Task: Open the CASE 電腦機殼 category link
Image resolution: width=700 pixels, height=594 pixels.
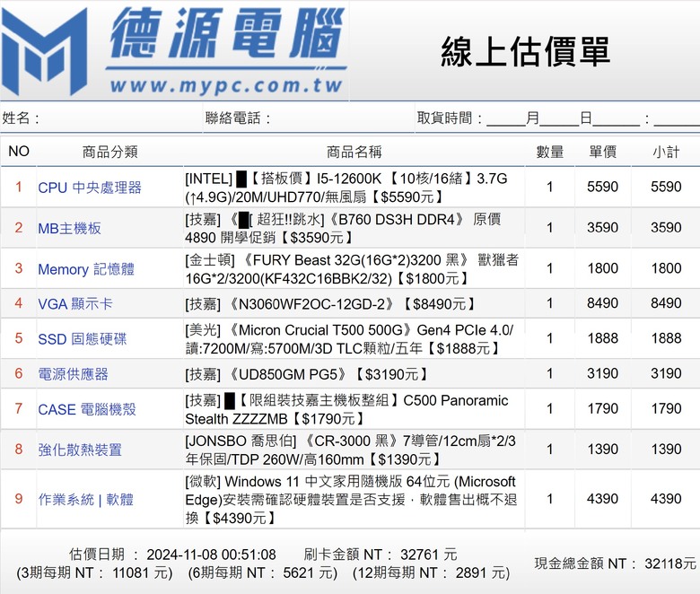Action: (x=87, y=409)
